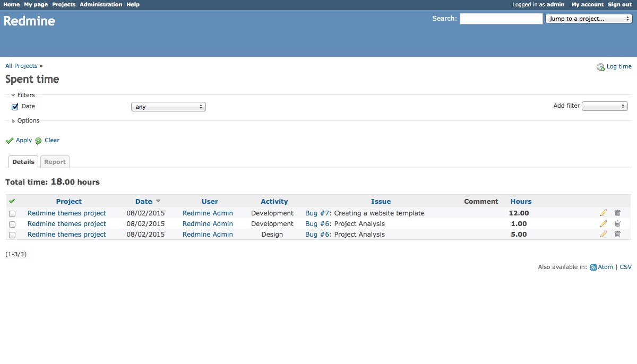Click the green check-all icon in table header

tap(12, 201)
